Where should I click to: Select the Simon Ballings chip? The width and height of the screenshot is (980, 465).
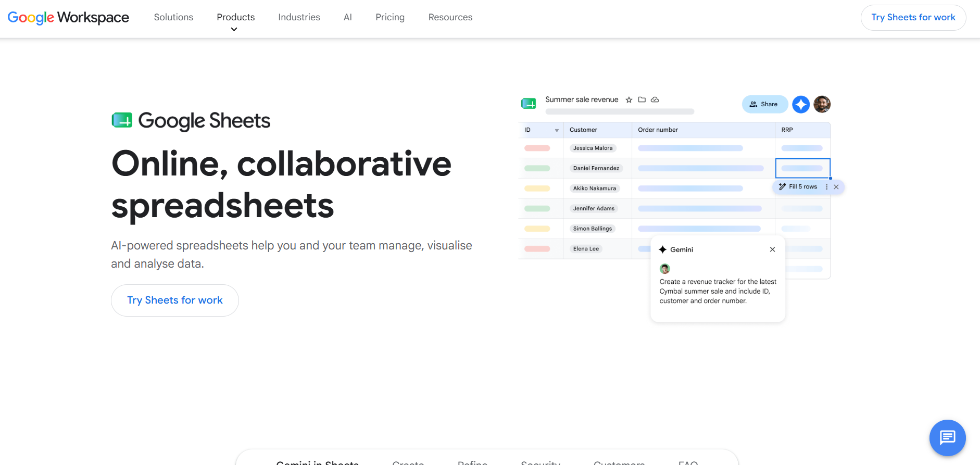593,229
